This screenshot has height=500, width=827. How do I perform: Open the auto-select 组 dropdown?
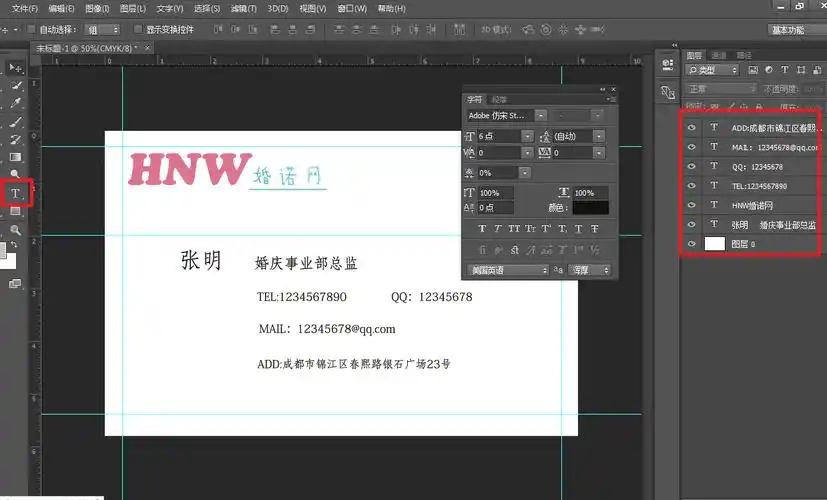click(102, 30)
